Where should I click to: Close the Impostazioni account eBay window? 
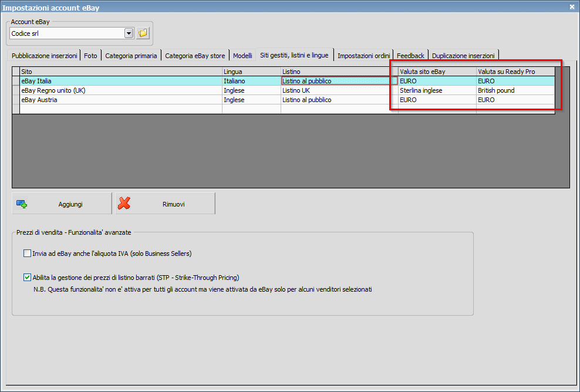click(572, 6)
